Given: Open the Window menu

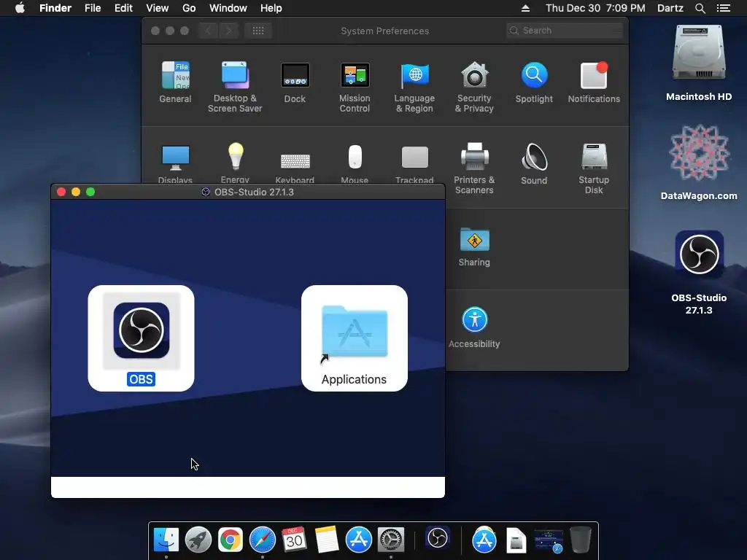Looking at the screenshot, I should pos(228,8).
